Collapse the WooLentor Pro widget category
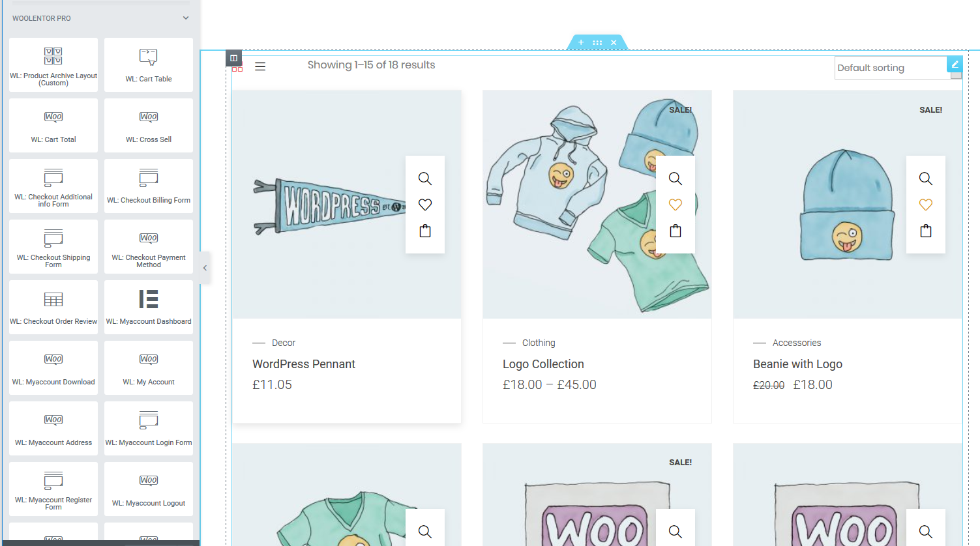The height and width of the screenshot is (546, 980). [x=186, y=18]
